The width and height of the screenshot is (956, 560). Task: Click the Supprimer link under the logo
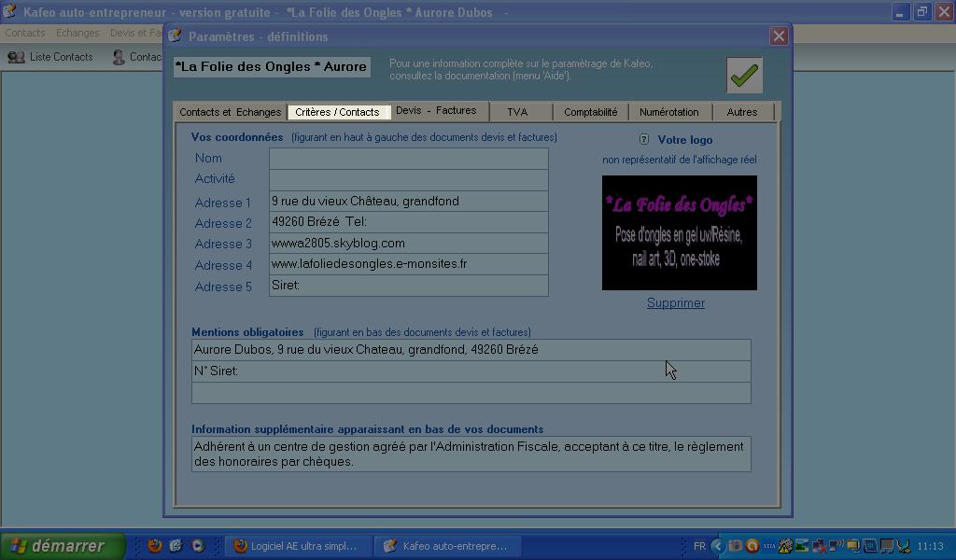(x=676, y=303)
